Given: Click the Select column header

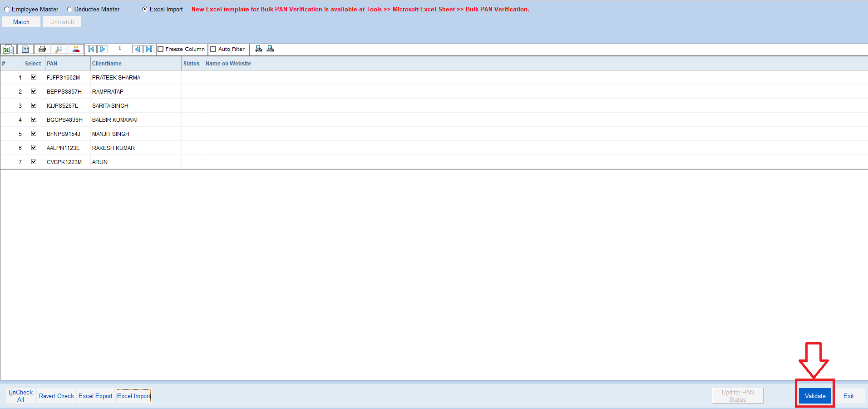Looking at the screenshot, I should click(x=34, y=64).
